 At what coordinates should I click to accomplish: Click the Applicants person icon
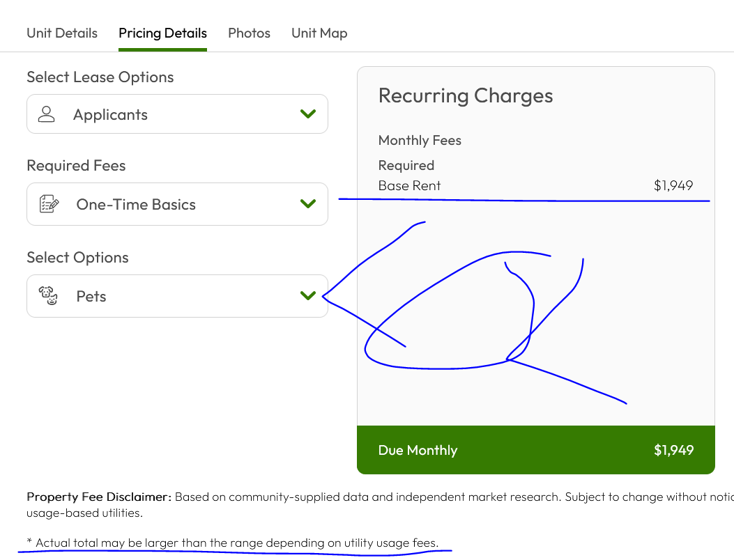click(46, 114)
